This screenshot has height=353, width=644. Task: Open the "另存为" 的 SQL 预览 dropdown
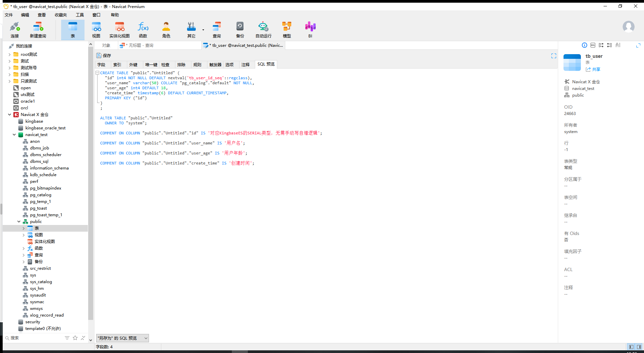point(123,338)
